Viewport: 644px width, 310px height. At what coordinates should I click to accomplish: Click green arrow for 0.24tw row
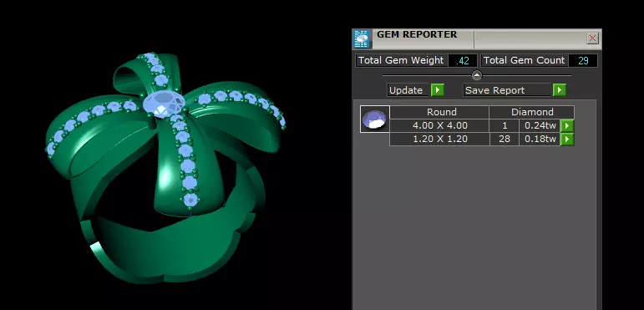567,125
